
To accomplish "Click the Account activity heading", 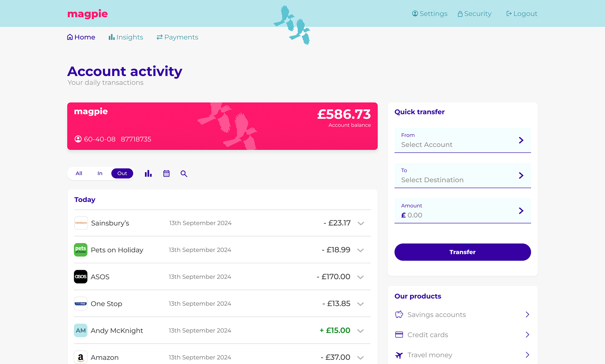I will click(x=125, y=71).
